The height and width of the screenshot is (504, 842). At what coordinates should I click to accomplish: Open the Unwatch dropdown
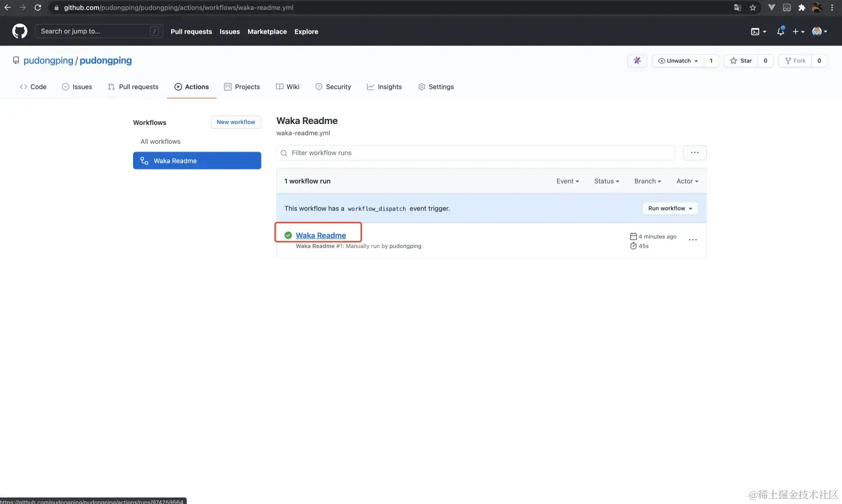pyautogui.click(x=678, y=61)
